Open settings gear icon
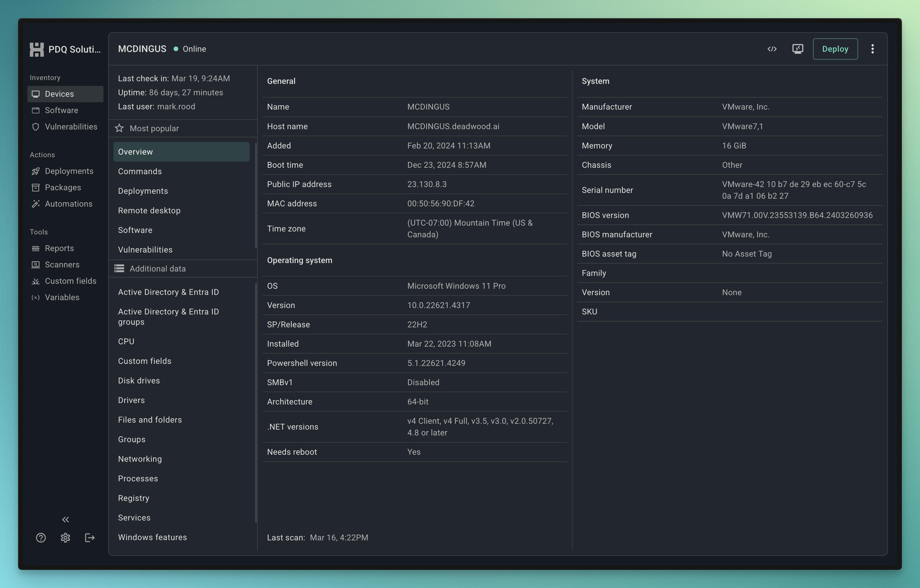This screenshot has width=920, height=588. (x=65, y=538)
